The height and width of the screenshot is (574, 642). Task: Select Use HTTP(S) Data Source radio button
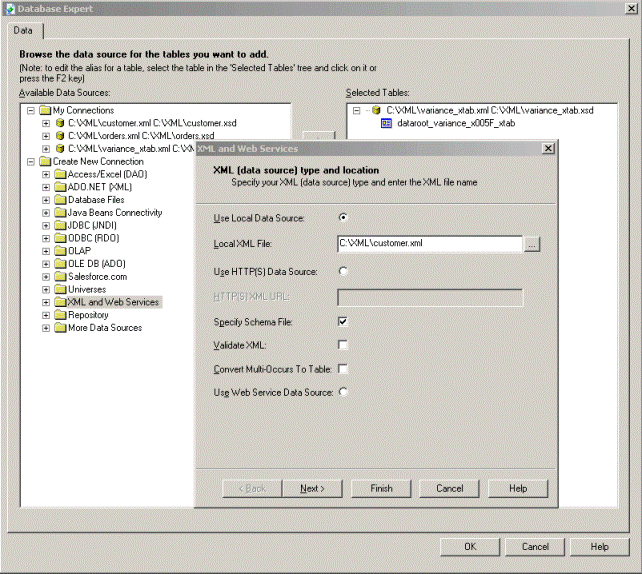tap(343, 271)
